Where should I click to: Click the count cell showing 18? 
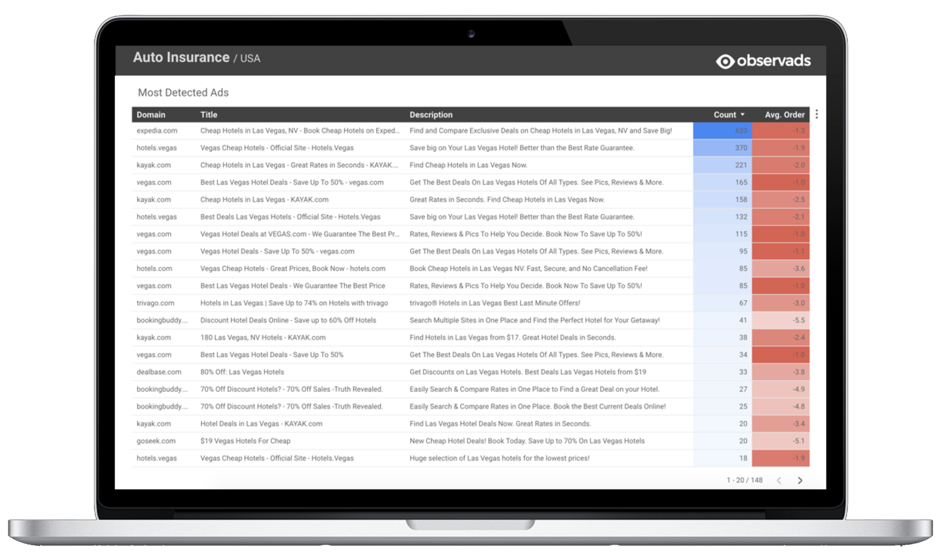click(x=723, y=458)
